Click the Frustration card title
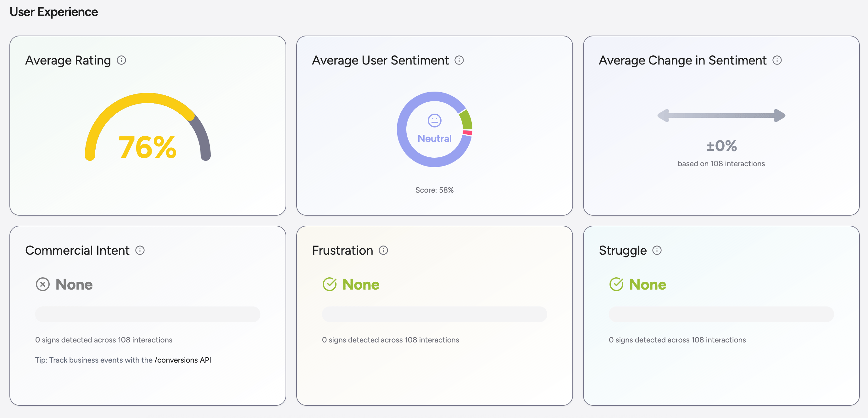Viewport: 868px width, 418px height. pyautogui.click(x=343, y=250)
